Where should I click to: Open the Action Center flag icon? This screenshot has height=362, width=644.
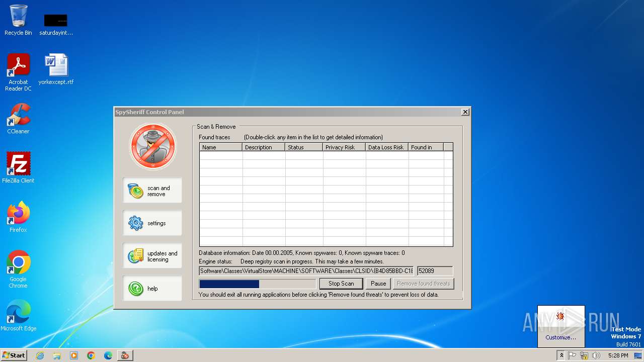coord(572,355)
